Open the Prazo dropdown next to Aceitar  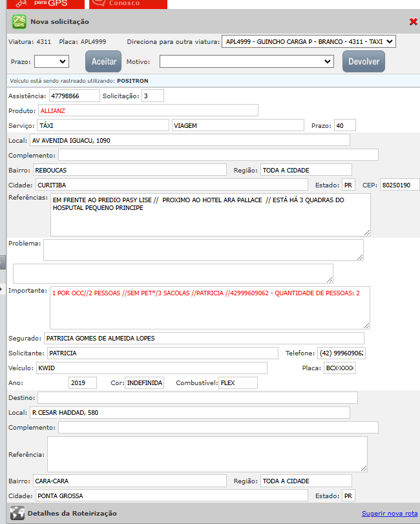click(x=52, y=61)
